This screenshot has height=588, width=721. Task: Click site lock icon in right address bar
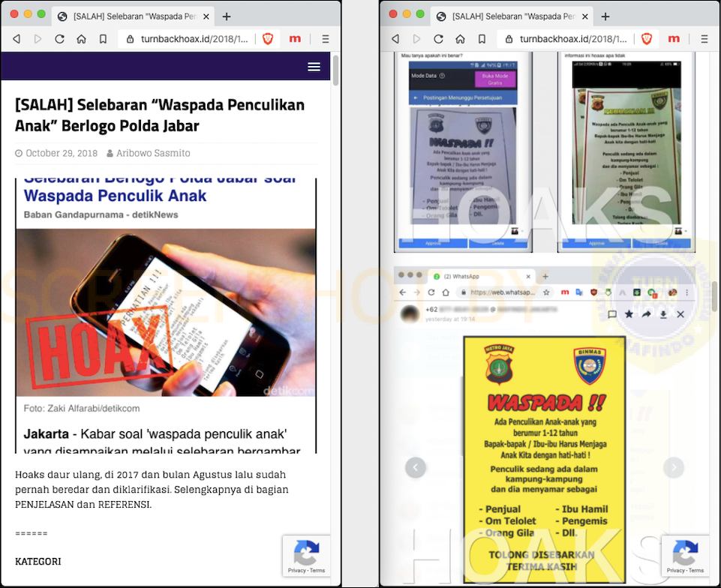(509, 39)
